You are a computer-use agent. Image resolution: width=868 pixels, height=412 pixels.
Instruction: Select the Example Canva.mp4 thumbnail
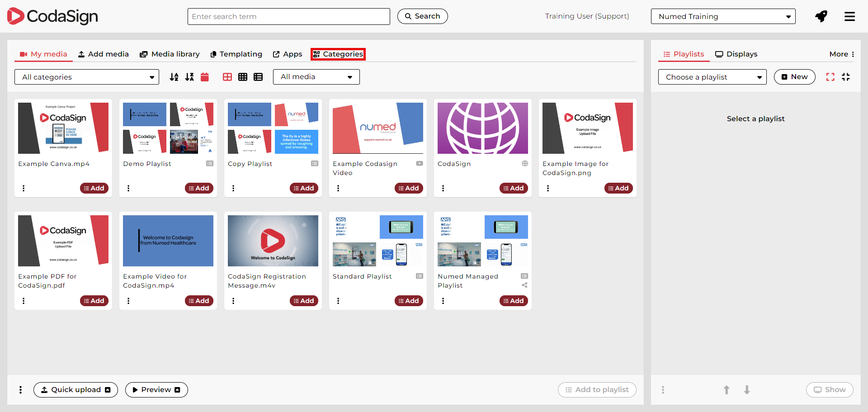tap(63, 128)
